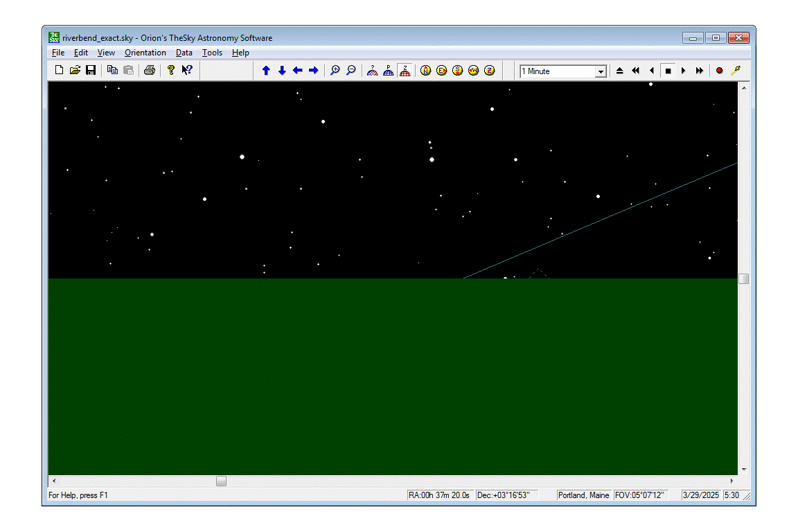Screen dimensions: 798x532
Task: Open the Tools menu
Action: pos(212,53)
